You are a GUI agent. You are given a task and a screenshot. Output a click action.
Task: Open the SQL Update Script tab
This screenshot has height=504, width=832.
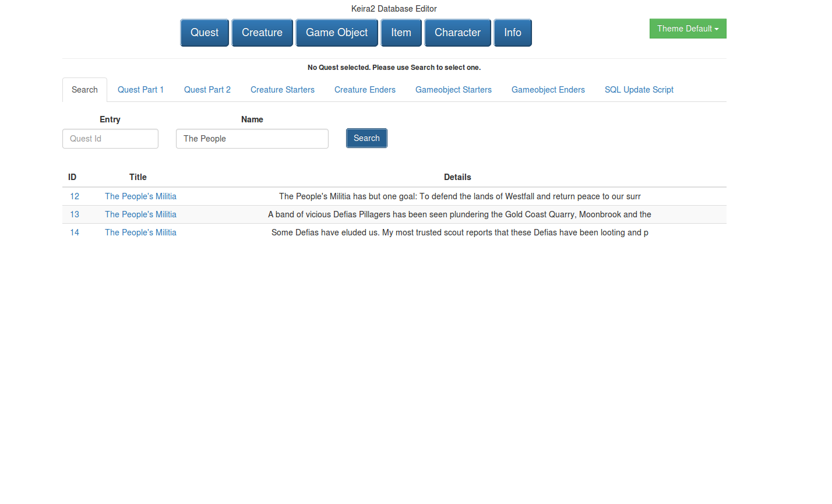click(x=639, y=90)
